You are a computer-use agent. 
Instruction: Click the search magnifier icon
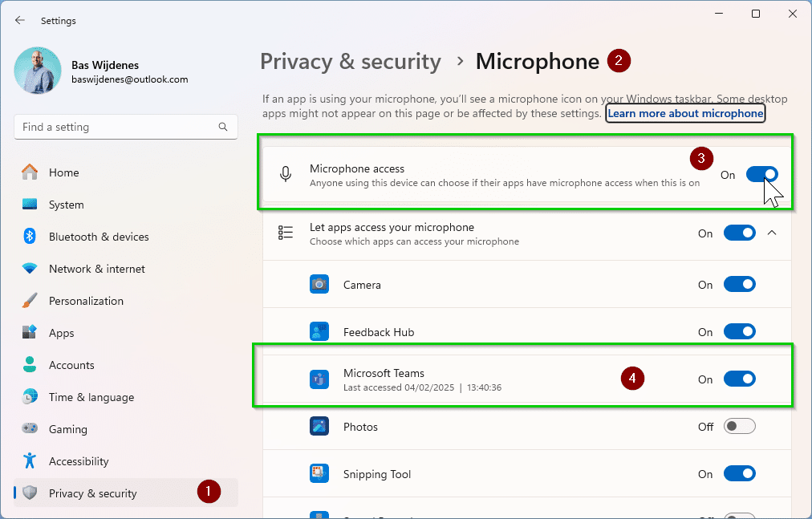[223, 128]
